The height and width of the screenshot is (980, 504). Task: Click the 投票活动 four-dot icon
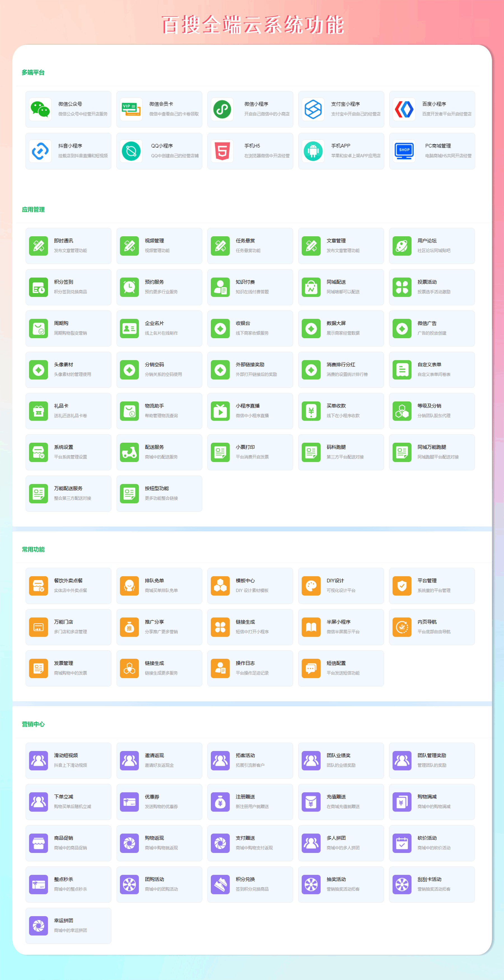[x=402, y=287]
